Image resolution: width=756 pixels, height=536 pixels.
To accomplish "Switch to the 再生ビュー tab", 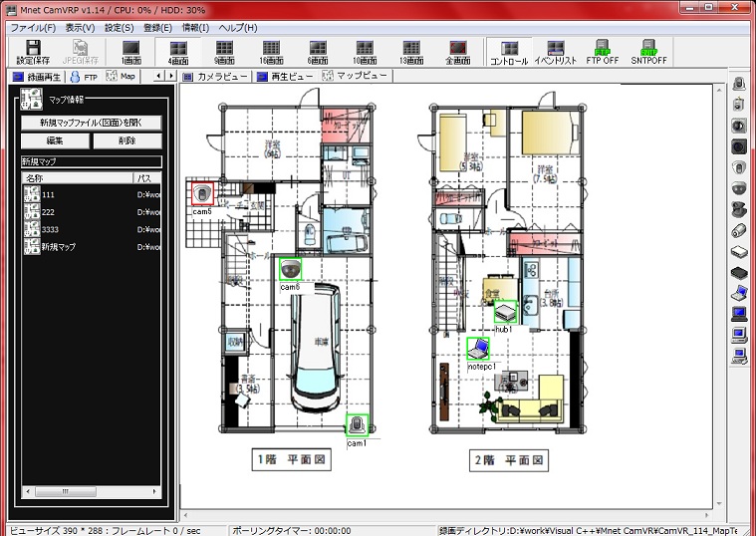I will coord(285,77).
